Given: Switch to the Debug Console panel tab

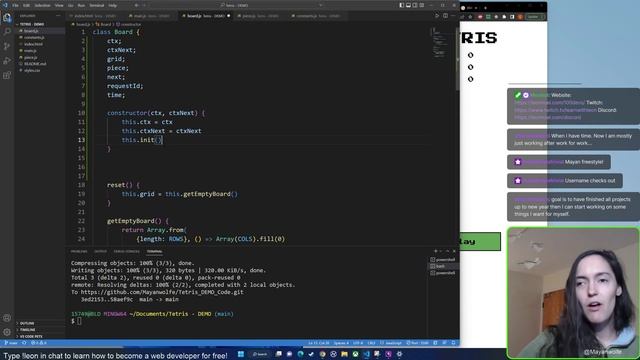Looking at the screenshot, I should [x=127, y=251].
